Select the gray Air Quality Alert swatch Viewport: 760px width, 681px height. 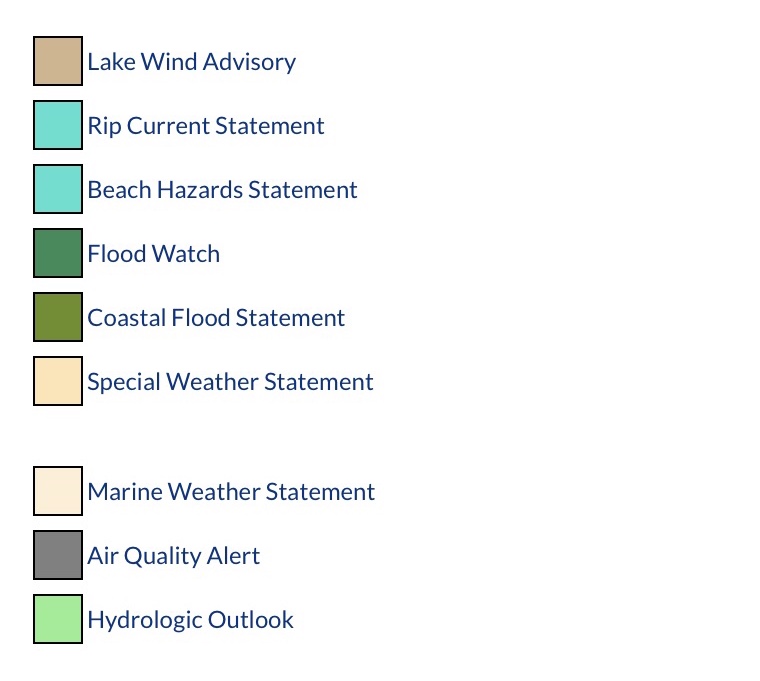tap(58, 555)
